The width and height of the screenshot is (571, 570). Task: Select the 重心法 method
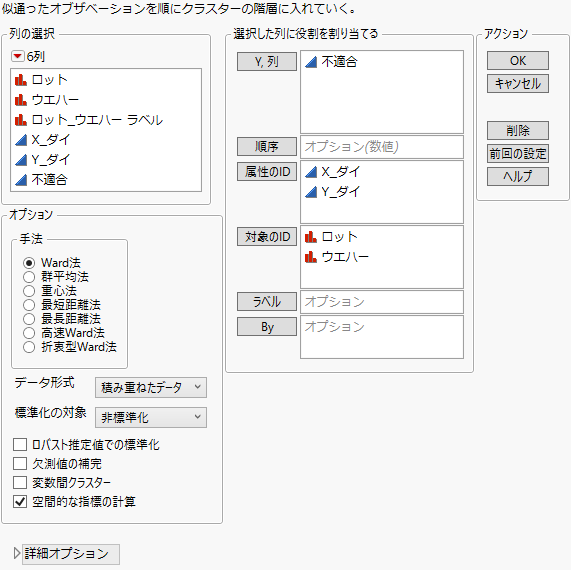29,291
